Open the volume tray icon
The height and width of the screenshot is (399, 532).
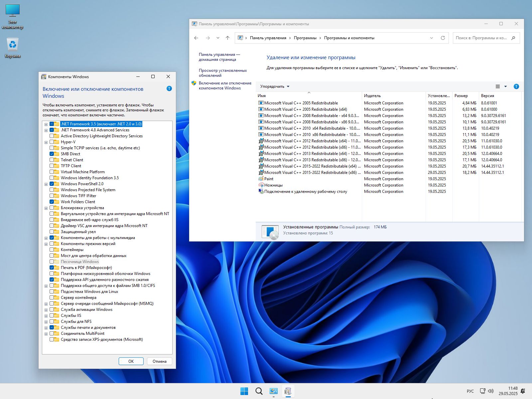coord(491,391)
